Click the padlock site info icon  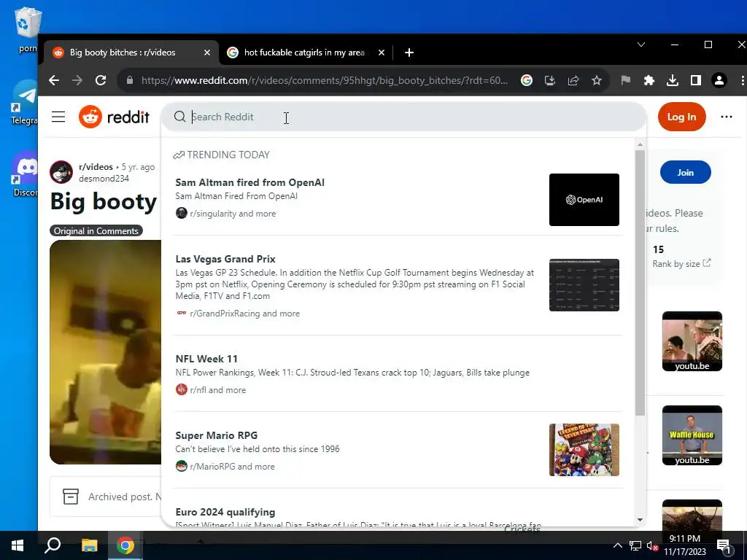point(130,80)
